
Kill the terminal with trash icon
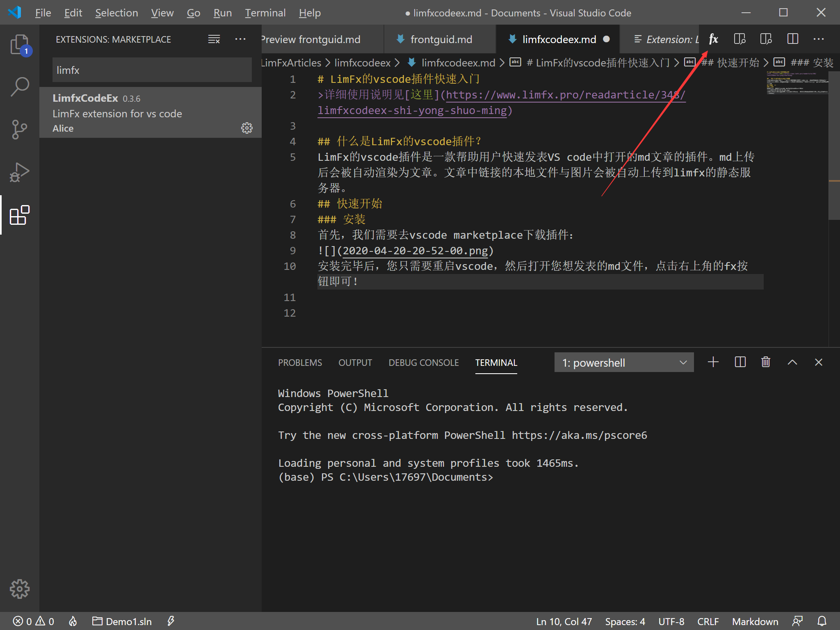click(x=766, y=362)
